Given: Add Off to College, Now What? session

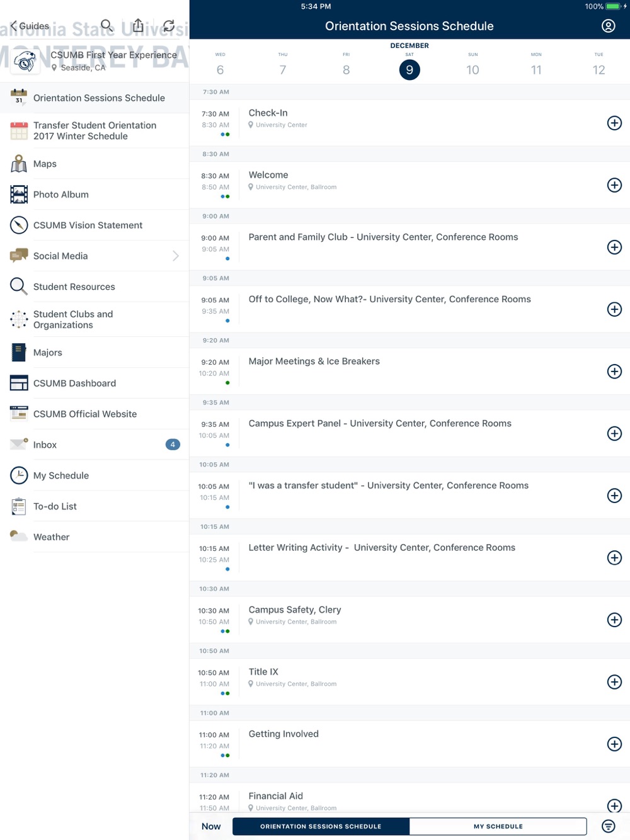Looking at the screenshot, I should (614, 309).
